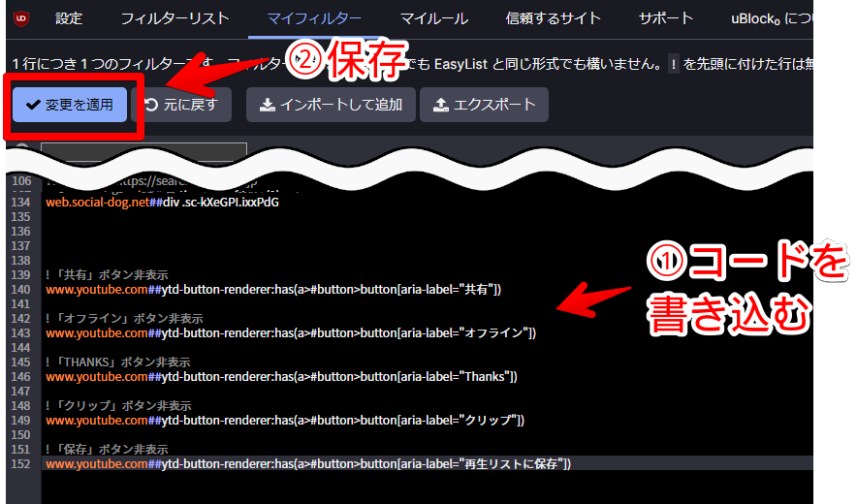857x504 pixels.
Task: Click line number 134 in the gutter
Action: click(x=20, y=203)
